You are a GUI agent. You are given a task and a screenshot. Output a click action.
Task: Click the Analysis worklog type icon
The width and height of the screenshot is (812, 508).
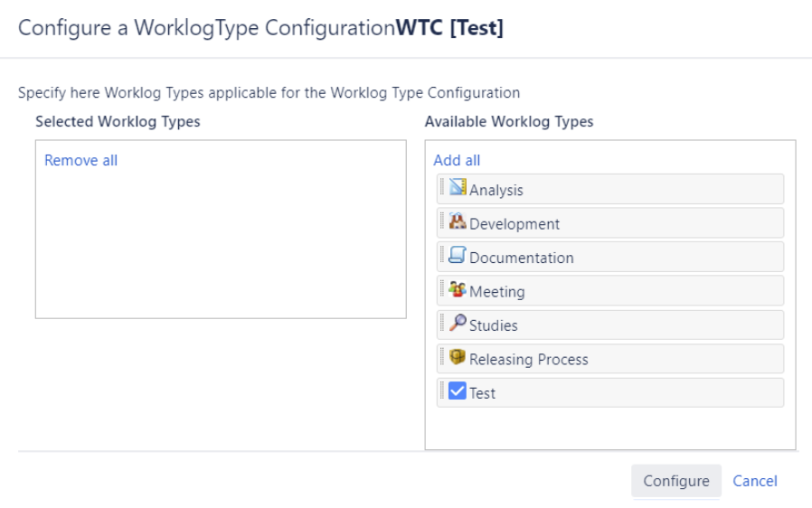[x=458, y=188]
